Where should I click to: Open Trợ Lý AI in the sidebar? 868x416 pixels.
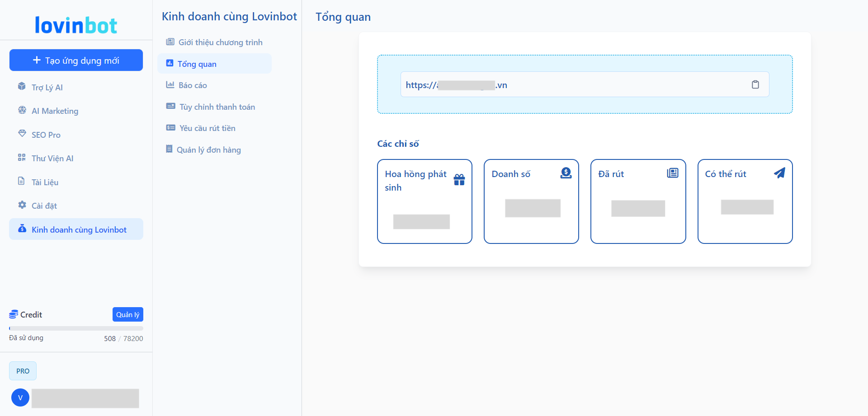(x=76, y=87)
